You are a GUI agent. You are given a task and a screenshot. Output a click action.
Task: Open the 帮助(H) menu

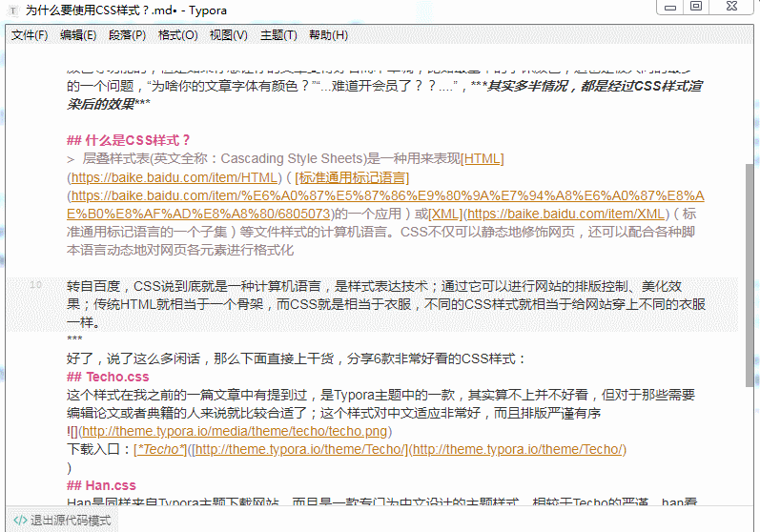click(329, 35)
